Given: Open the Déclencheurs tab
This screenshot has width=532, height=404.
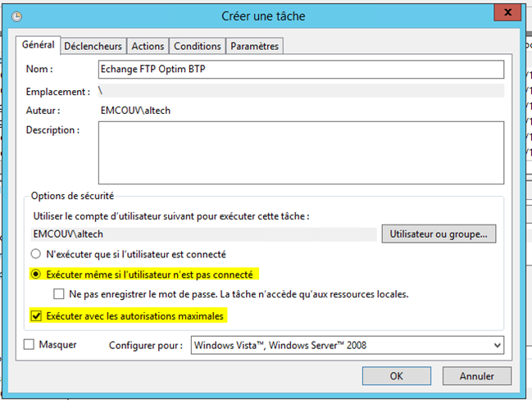Looking at the screenshot, I should point(93,46).
